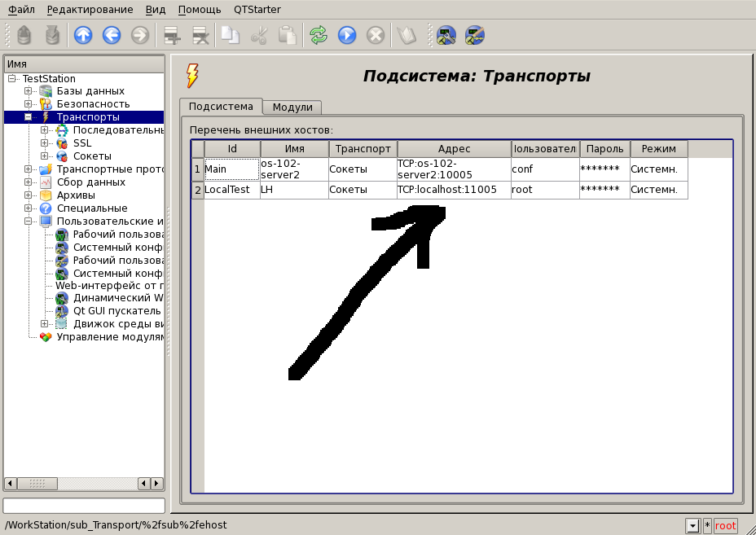Collapse the Транспорты tree branch
The image size is (756, 535).
(29, 117)
